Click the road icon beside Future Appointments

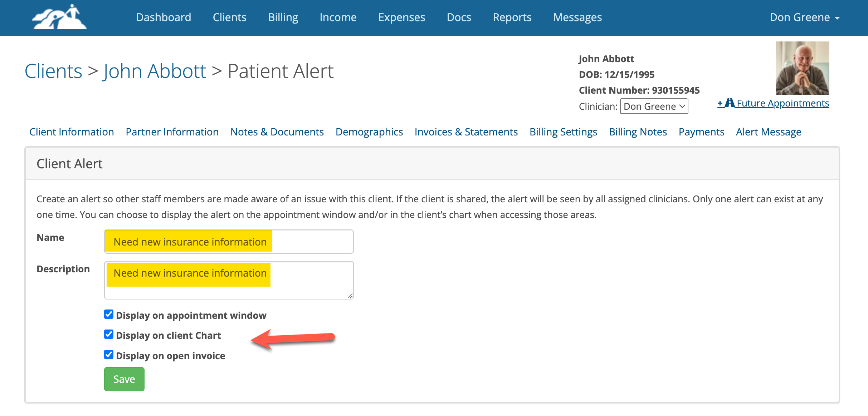730,103
